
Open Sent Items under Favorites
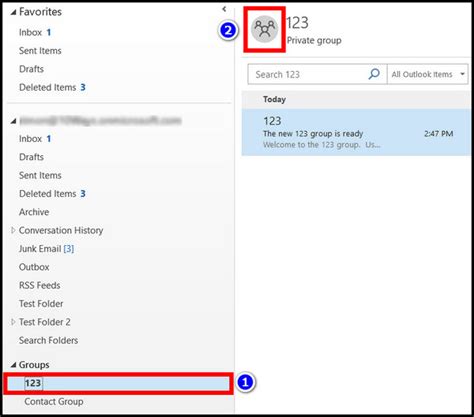point(40,51)
